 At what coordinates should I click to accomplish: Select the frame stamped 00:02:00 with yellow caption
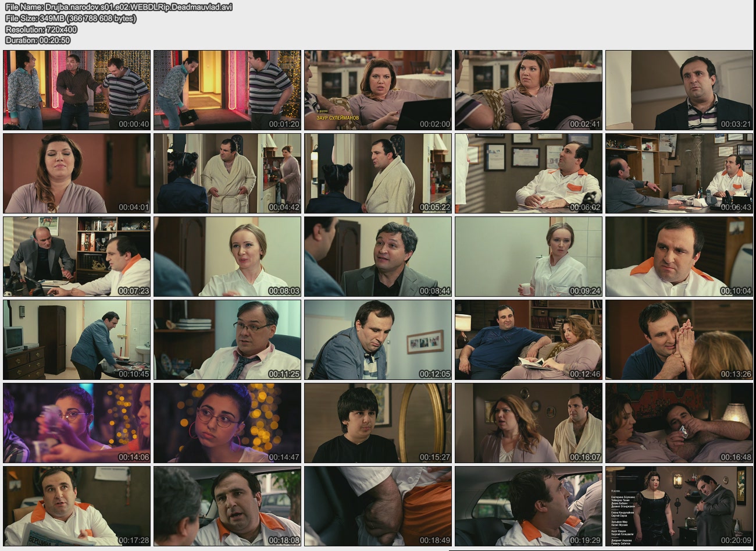tap(378, 90)
